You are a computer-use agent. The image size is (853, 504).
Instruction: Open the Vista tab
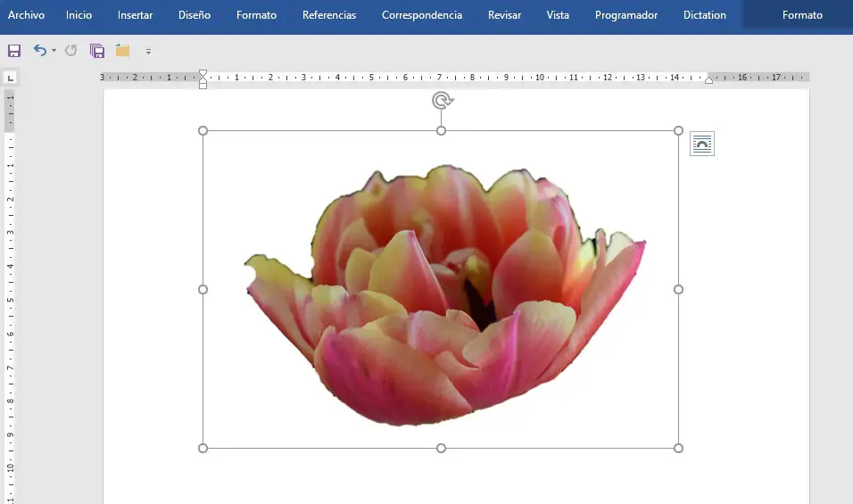point(558,15)
